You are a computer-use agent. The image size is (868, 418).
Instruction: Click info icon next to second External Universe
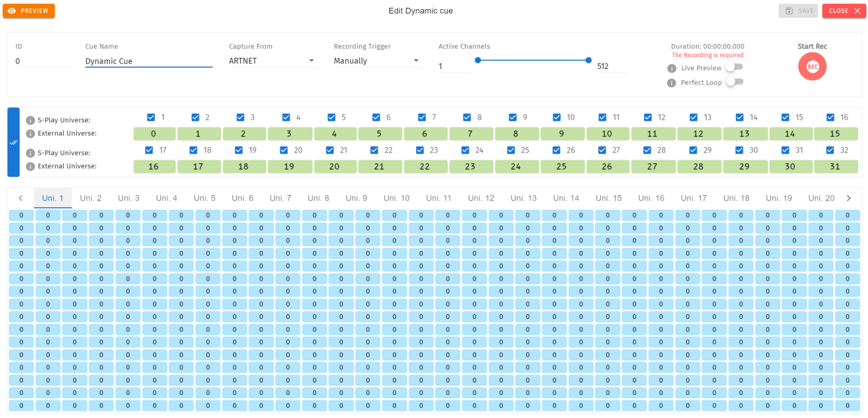click(30, 166)
